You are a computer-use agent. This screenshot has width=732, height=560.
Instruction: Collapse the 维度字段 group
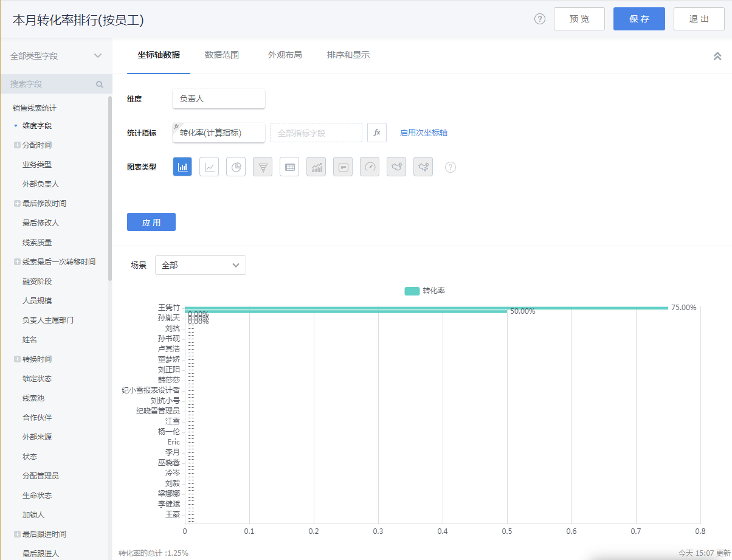point(16,126)
